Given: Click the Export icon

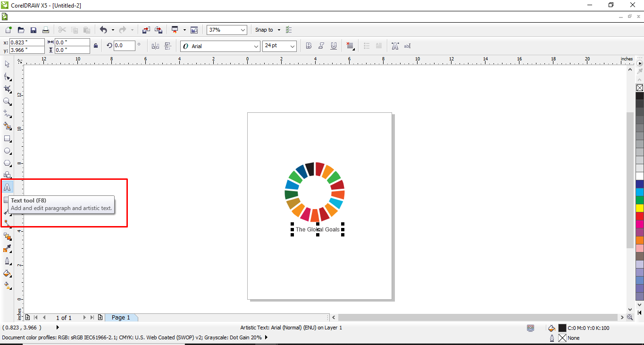Looking at the screenshot, I should pyautogui.click(x=159, y=30).
